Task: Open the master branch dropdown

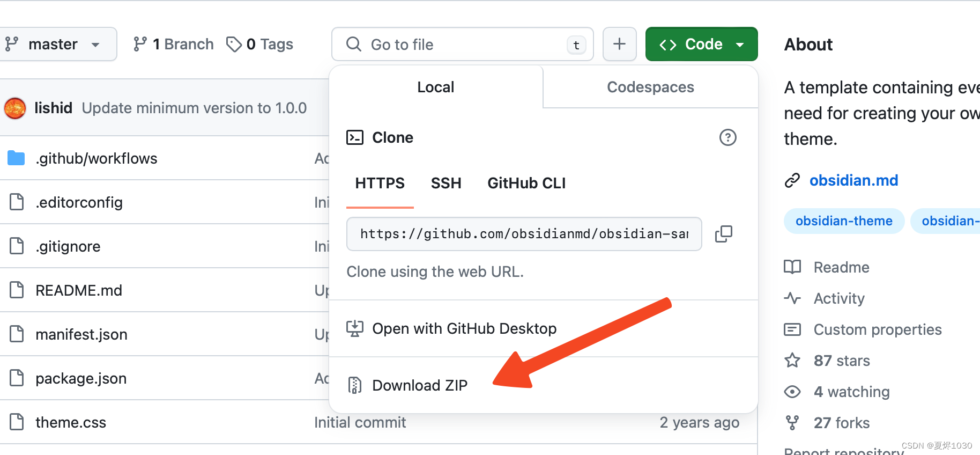Action: [x=58, y=44]
